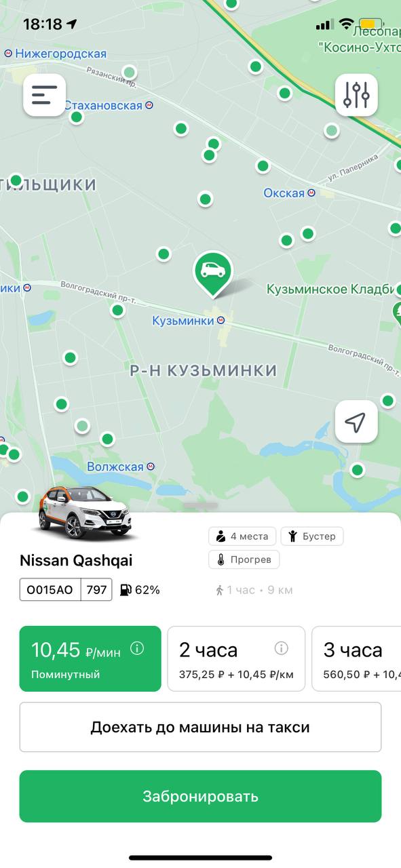The width and height of the screenshot is (401, 868).
Task: Tap the green car dot near Окская
Action: 263,165
